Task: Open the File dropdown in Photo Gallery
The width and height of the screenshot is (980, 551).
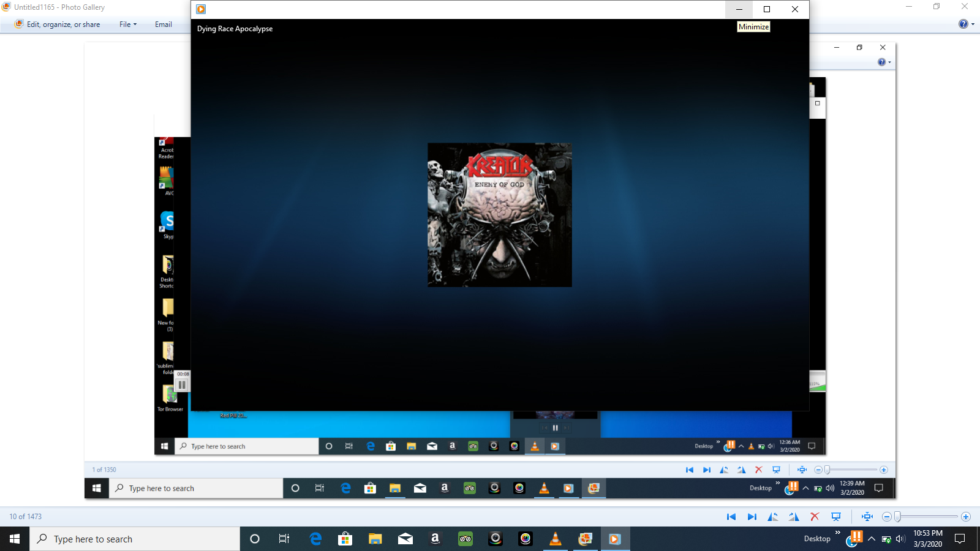Action: coord(128,24)
